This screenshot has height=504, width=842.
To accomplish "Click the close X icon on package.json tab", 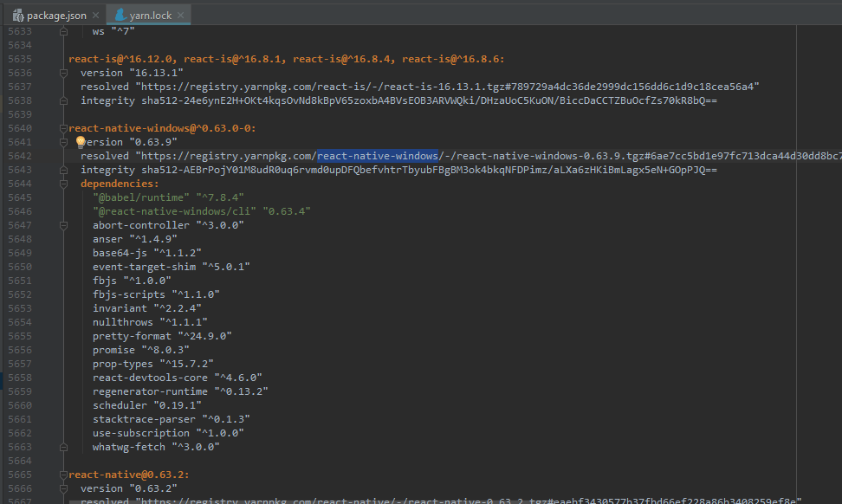I will (x=95, y=15).
